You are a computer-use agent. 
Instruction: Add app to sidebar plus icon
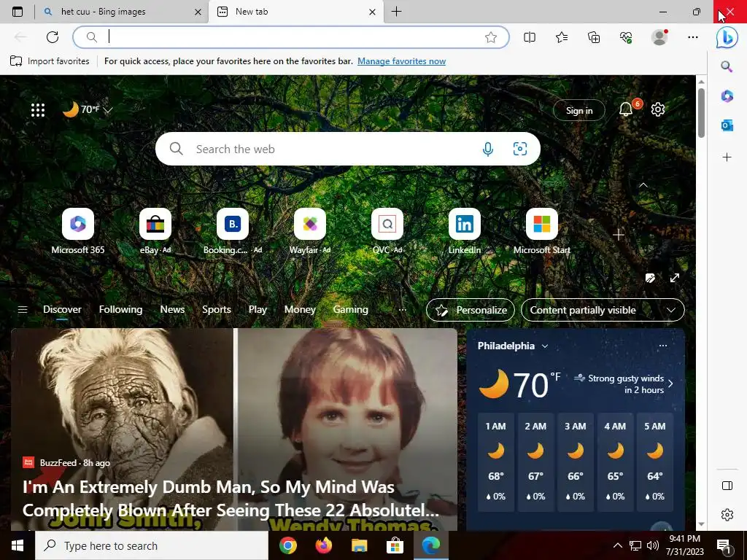727,157
